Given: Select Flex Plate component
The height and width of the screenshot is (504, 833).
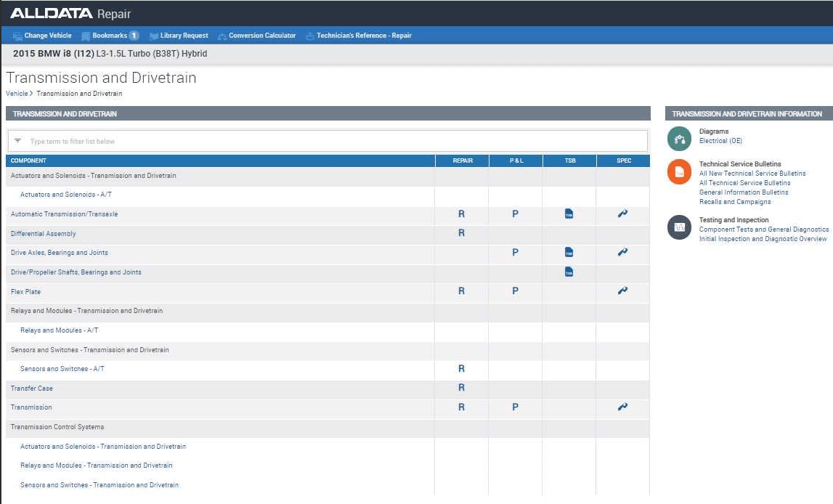Looking at the screenshot, I should [x=25, y=291].
